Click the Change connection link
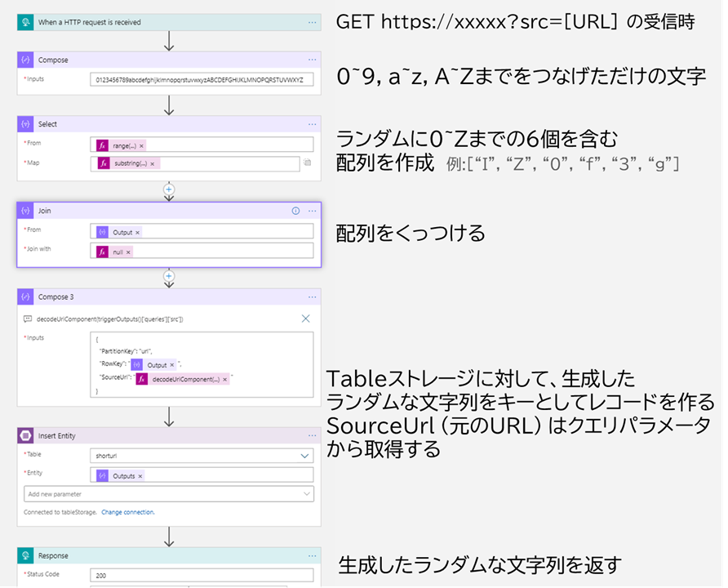Image resolution: width=728 pixels, height=588 pixels. (x=128, y=512)
